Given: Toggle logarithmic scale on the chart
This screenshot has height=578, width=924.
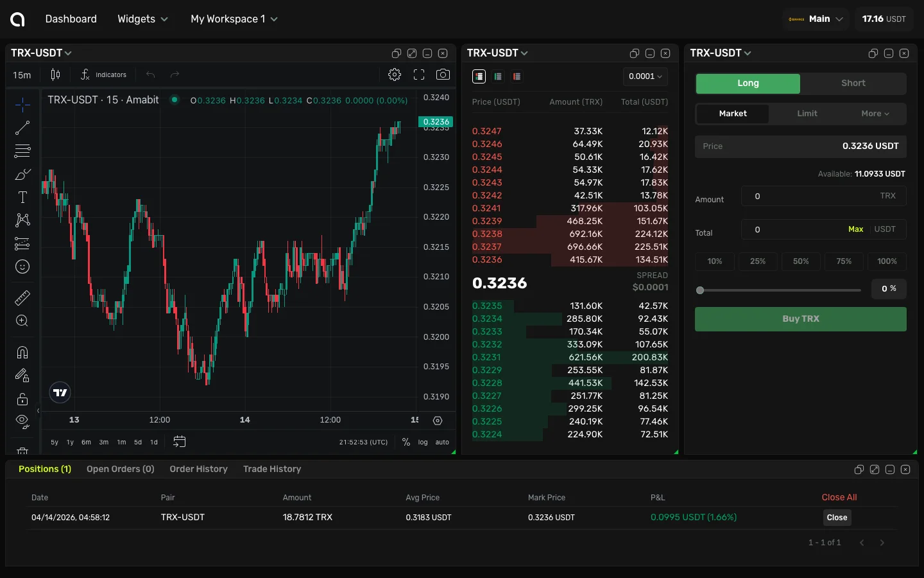Looking at the screenshot, I should (423, 442).
